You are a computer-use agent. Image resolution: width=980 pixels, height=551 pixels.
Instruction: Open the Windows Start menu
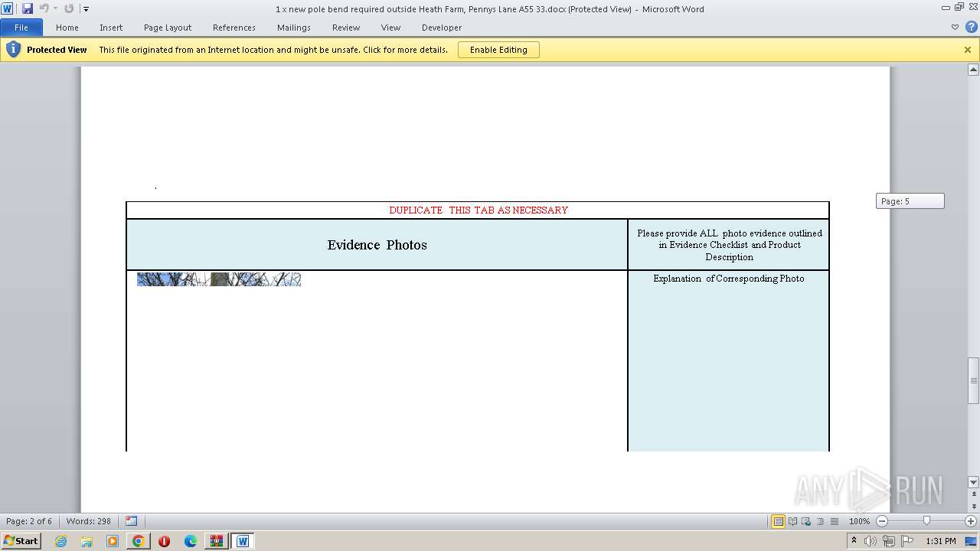[x=21, y=541]
